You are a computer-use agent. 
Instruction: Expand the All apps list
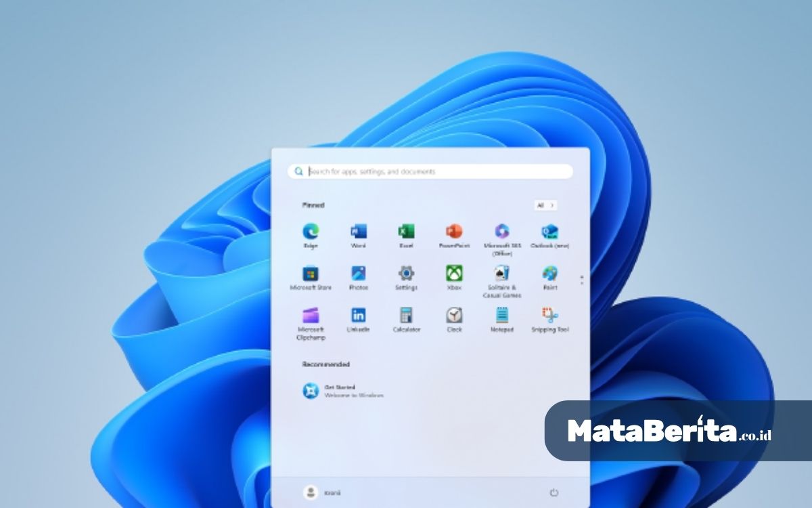(x=545, y=205)
